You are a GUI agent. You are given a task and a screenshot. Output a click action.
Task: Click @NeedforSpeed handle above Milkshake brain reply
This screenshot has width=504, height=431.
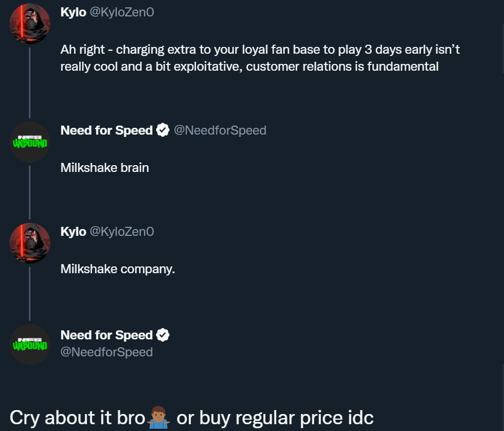(x=220, y=131)
